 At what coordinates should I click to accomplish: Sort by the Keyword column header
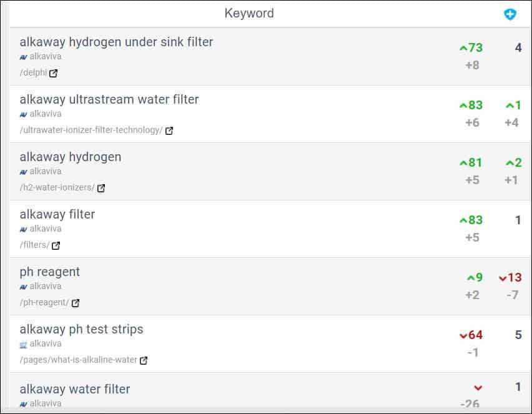coord(249,13)
